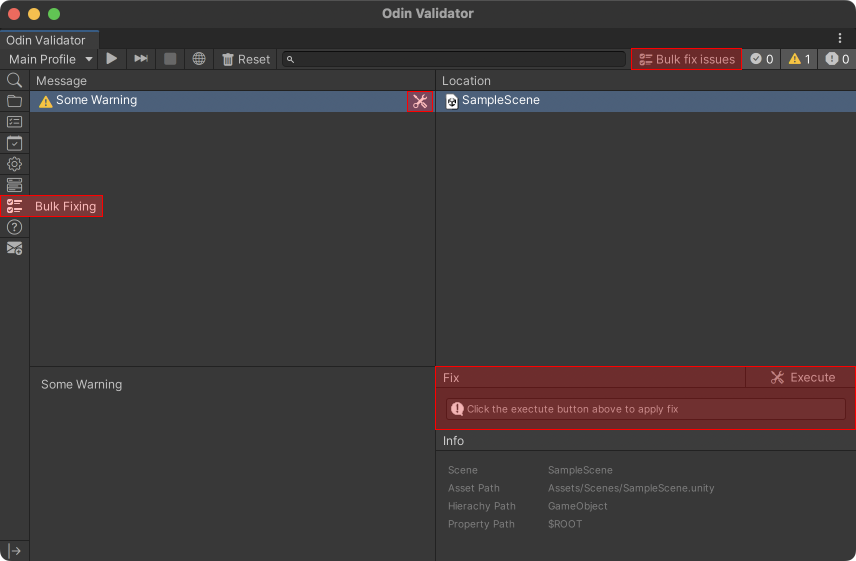The height and width of the screenshot is (561, 856).
Task: Maximize the window with green button
Action: click(x=54, y=14)
